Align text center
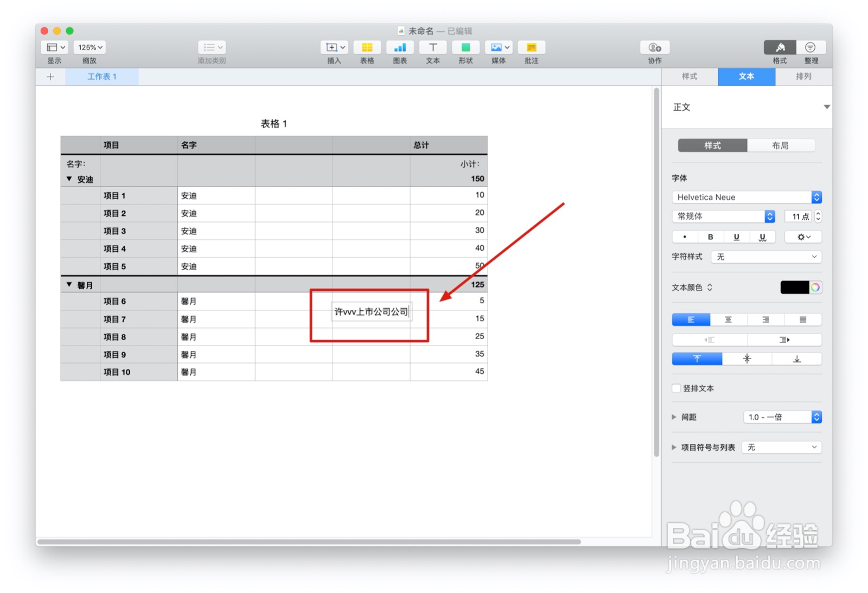 click(729, 320)
